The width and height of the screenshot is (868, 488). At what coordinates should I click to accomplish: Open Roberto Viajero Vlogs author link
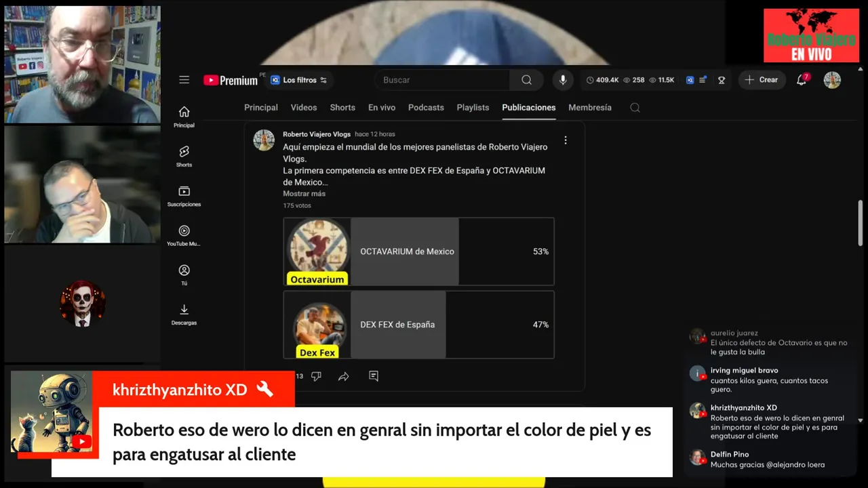(x=317, y=134)
